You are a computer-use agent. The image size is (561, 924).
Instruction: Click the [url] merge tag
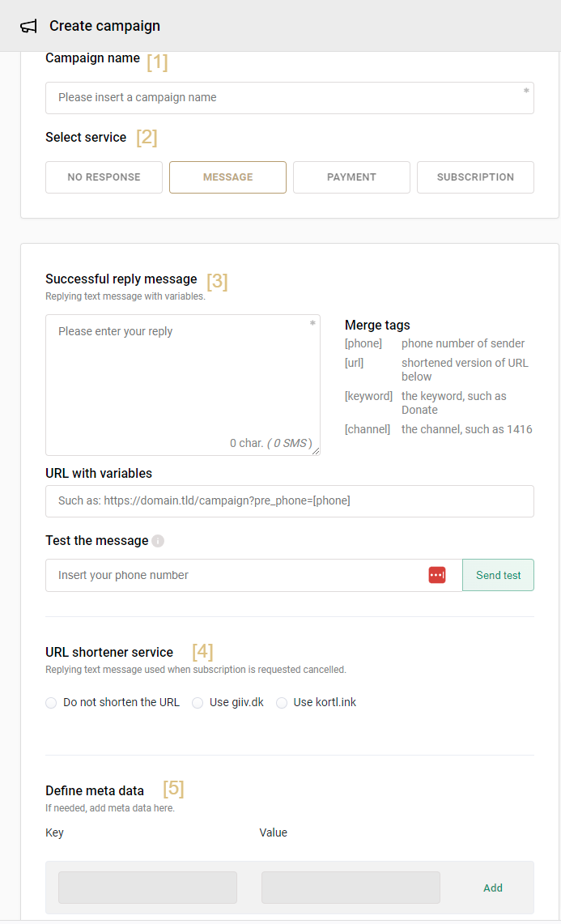354,363
